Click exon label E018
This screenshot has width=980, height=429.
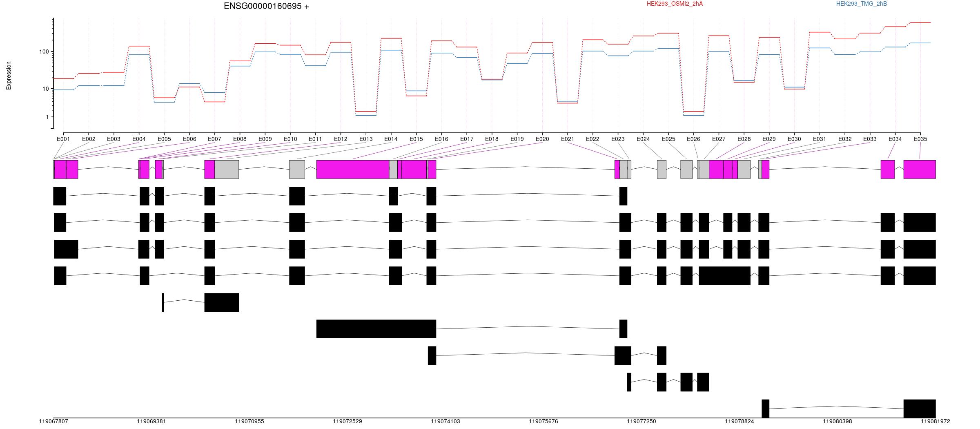coord(492,139)
